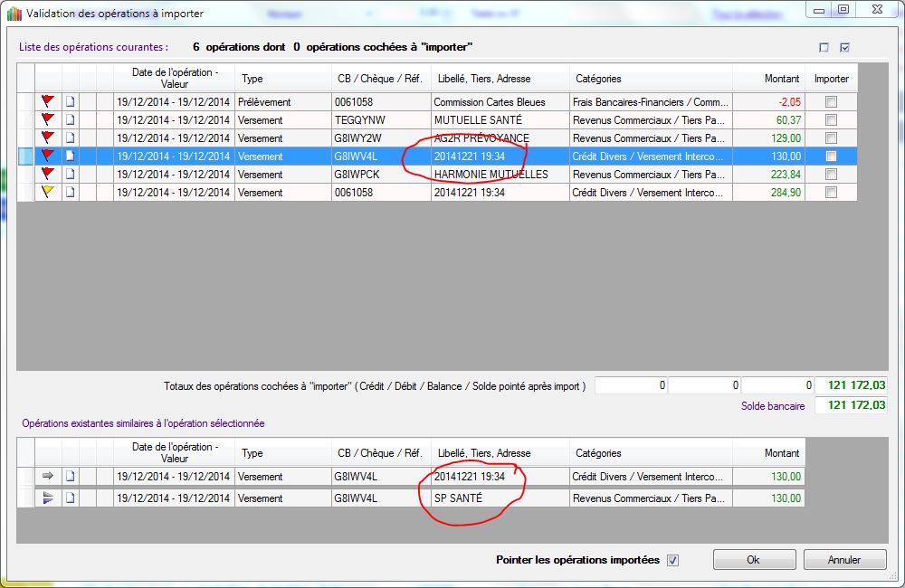Tick Importer checkbox for the AG2R PRÉVOYANCE row
Image resolution: width=905 pixels, height=588 pixels.
pyautogui.click(x=831, y=138)
